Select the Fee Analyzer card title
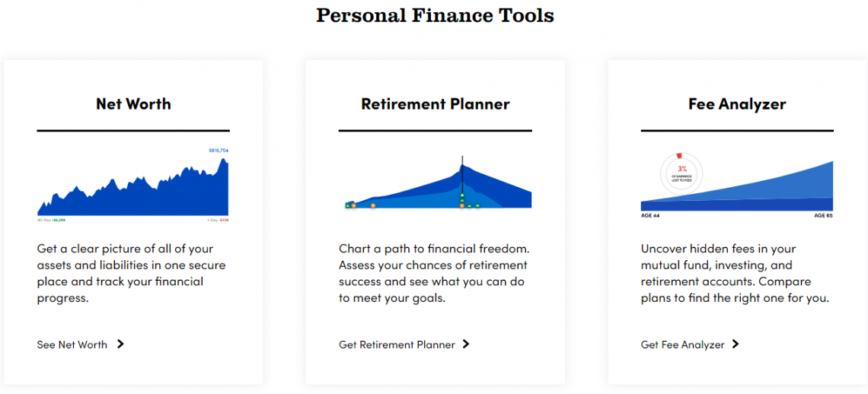Screen dimensions: 868x394 (737, 104)
